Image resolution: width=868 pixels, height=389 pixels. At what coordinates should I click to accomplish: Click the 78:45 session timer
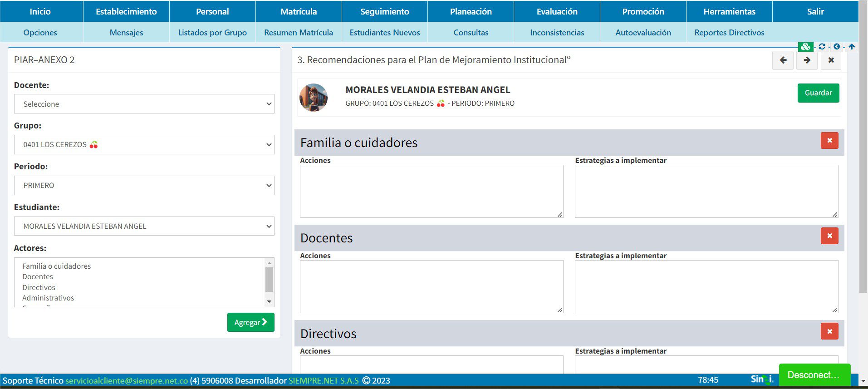(708, 380)
